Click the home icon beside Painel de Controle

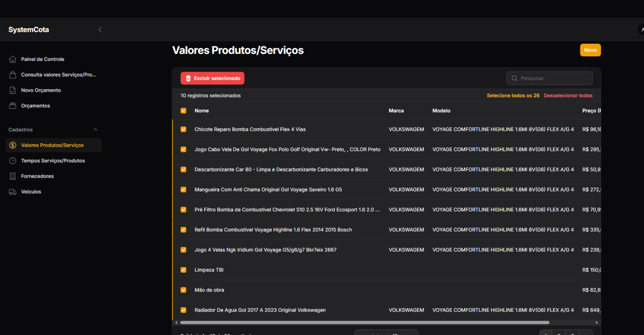click(x=13, y=59)
